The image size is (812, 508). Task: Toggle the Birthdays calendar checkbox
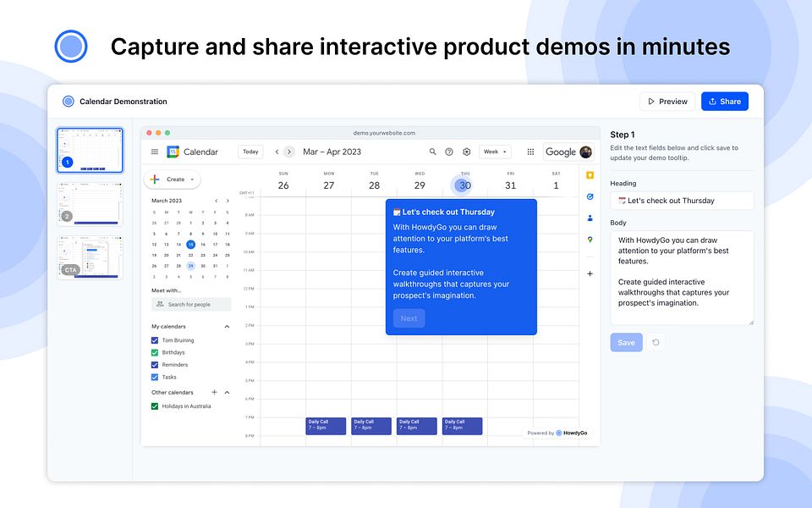(154, 352)
